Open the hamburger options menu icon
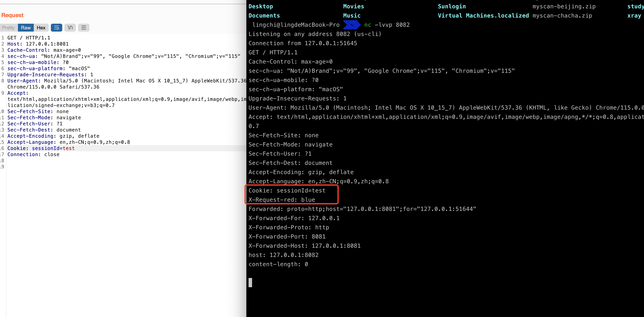 (84, 27)
